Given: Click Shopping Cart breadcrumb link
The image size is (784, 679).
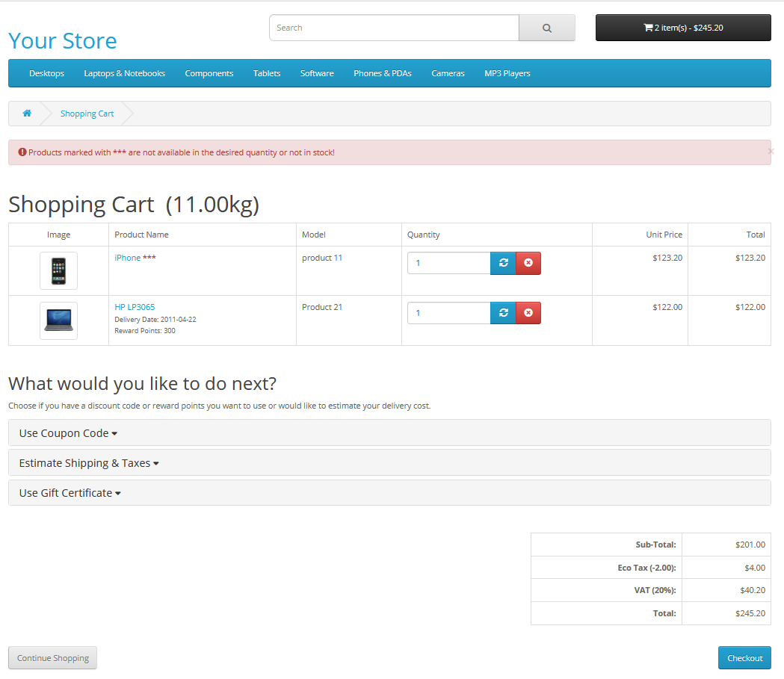Looking at the screenshot, I should [x=87, y=114].
